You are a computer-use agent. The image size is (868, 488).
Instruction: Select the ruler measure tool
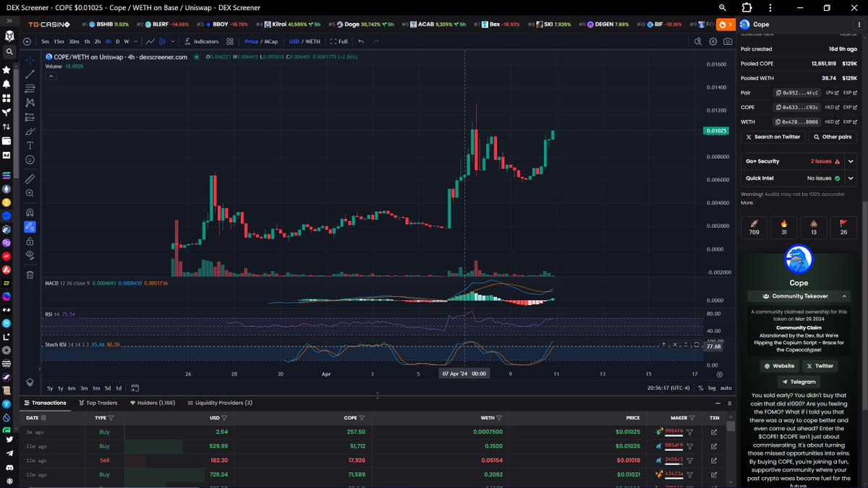tap(30, 179)
